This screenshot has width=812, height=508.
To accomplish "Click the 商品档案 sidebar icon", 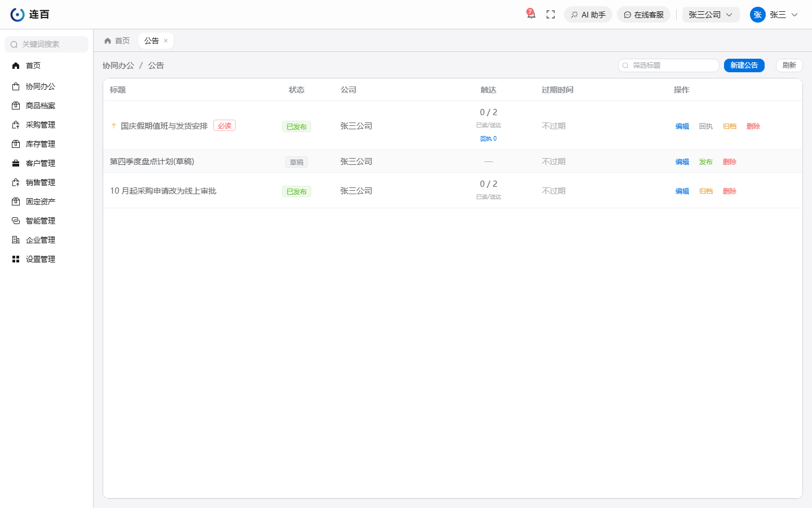I will (16, 106).
